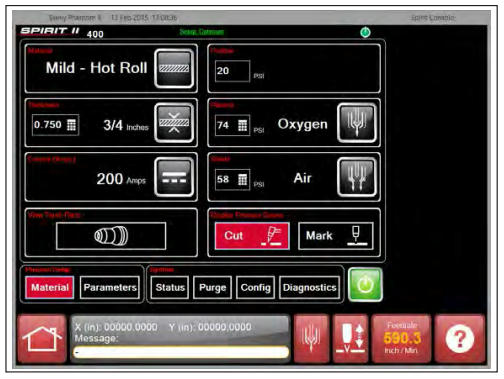Click the Purge button
Image resolution: width=504 pixels, height=379 pixels.
click(x=212, y=287)
